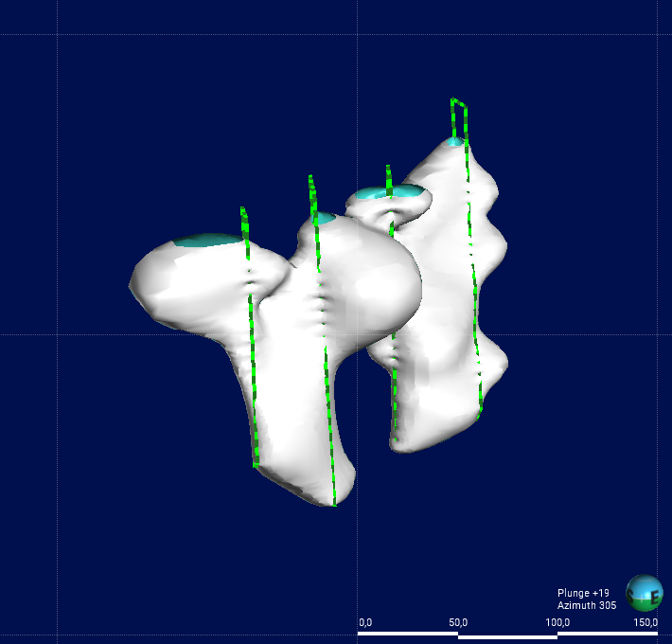Click the Azimuth 305 readout
Image resolution: width=672 pixels, height=644 pixels.
pyautogui.click(x=587, y=605)
